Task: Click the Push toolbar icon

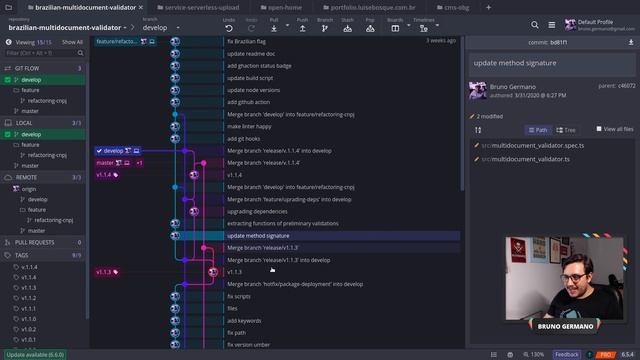Action: pyautogui.click(x=302, y=29)
